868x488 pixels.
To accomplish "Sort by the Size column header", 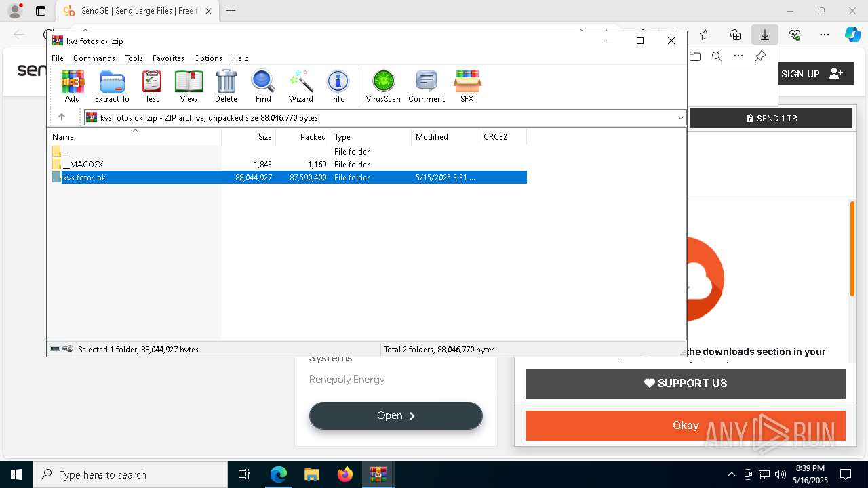I will point(249,137).
